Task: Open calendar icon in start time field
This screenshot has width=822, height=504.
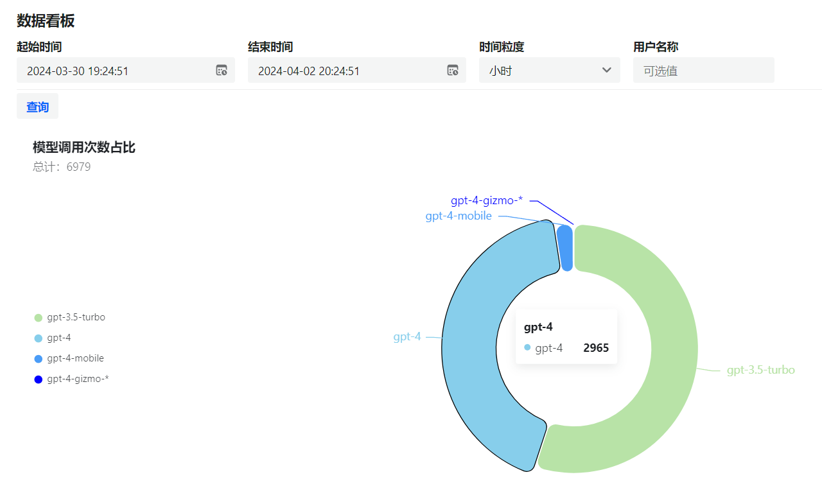Action: pyautogui.click(x=222, y=71)
